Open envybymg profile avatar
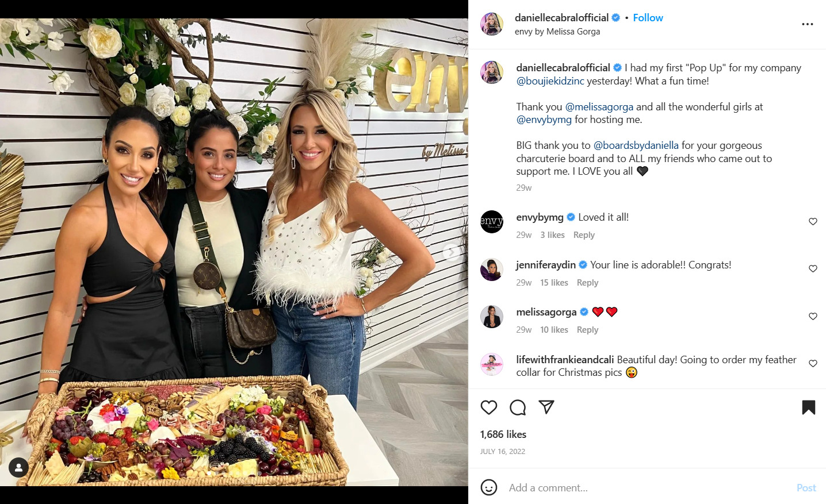Viewport: 826px width, 504px height. point(491,222)
